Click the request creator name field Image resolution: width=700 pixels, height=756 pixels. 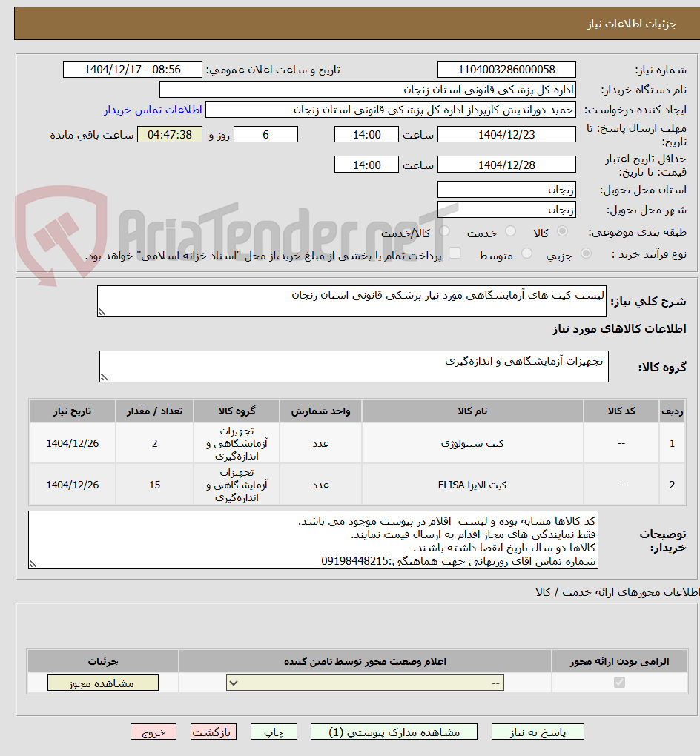point(391,110)
